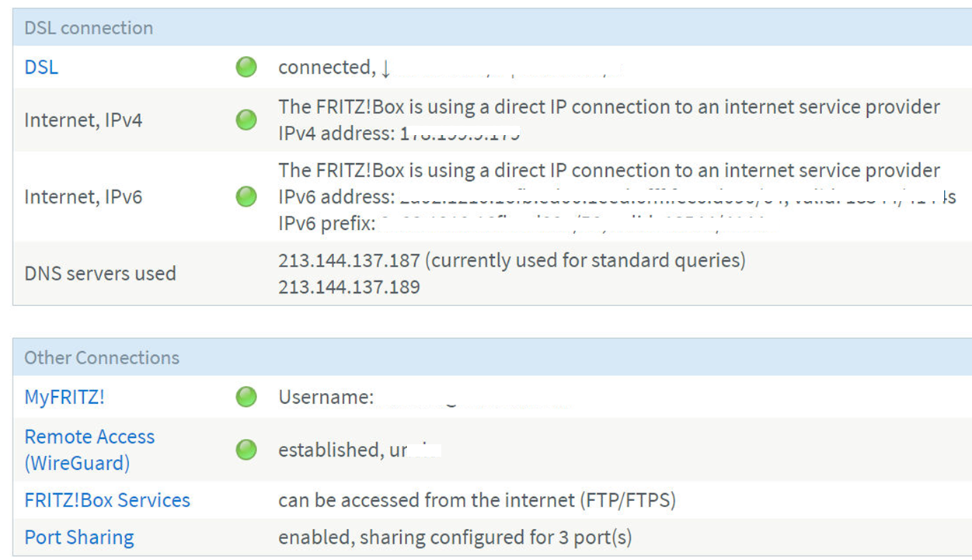Click the 'DNS servers used' label
This screenshot has width=972, height=560.
point(100,273)
